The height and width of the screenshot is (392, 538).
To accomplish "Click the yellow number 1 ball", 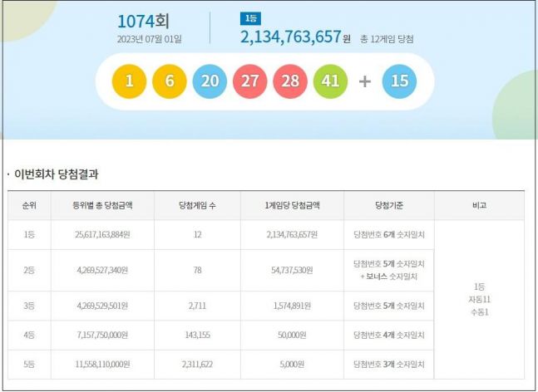I will click(x=130, y=81).
